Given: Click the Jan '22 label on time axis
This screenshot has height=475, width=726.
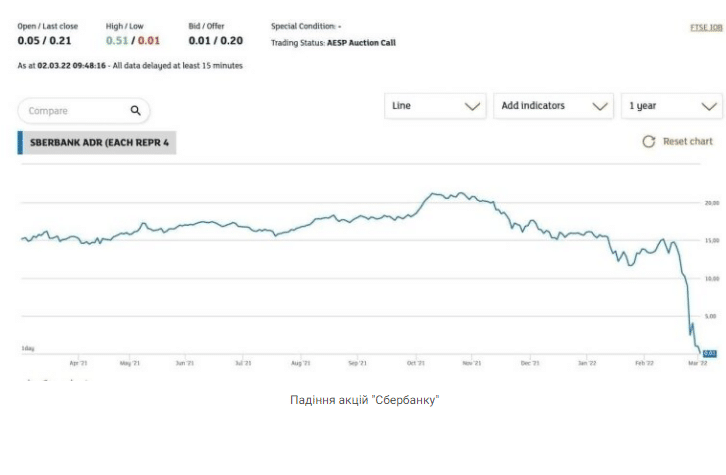Looking at the screenshot, I should pos(587,364).
